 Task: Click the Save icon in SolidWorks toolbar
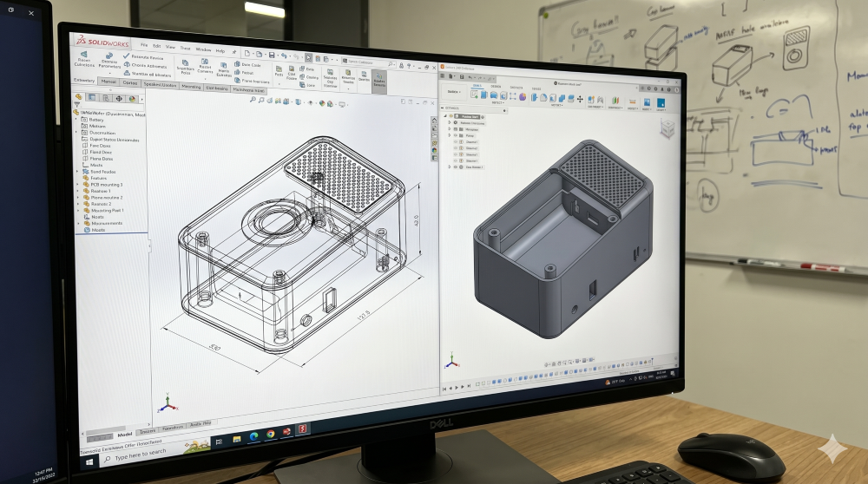(x=272, y=55)
